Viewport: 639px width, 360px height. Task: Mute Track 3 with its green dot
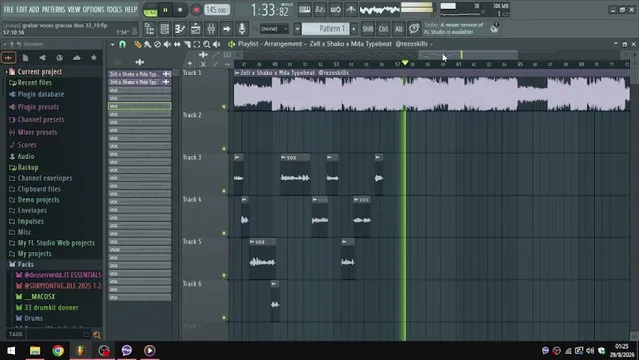224,191
